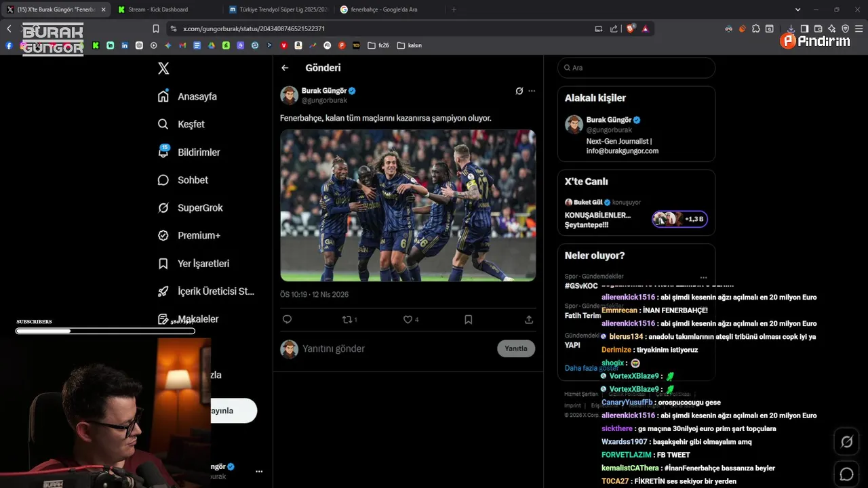Open Premium+ from the sidebar
Screen dimensions: 868x488
(x=189, y=235)
